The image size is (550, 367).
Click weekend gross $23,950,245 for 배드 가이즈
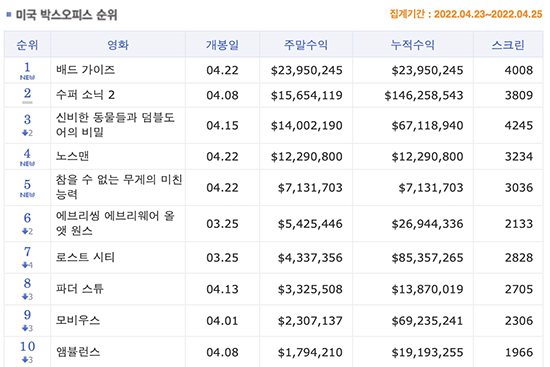[307, 70]
